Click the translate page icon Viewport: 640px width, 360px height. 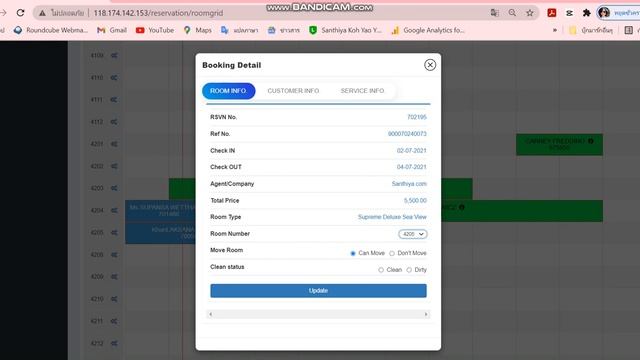point(495,13)
